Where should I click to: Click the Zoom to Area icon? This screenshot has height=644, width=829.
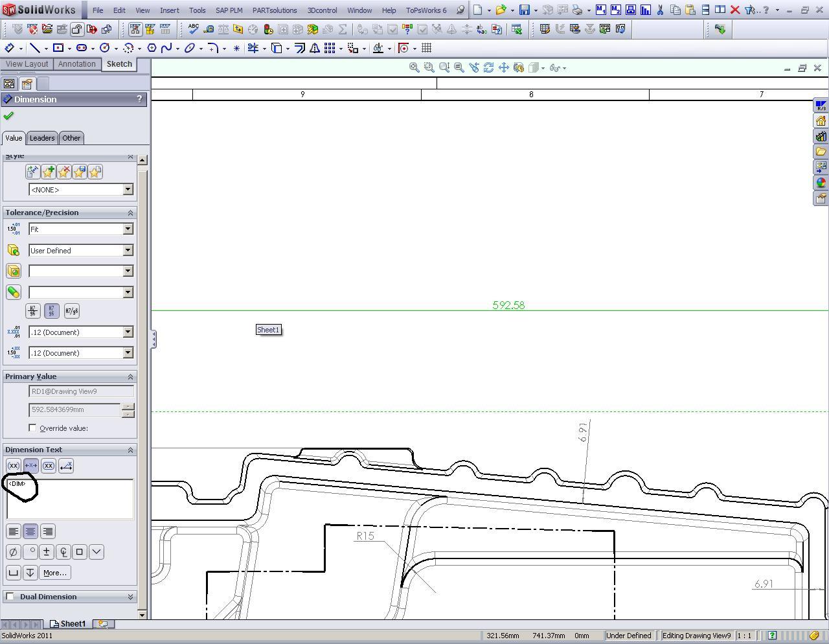pyautogui.click(x=429, y=67)
